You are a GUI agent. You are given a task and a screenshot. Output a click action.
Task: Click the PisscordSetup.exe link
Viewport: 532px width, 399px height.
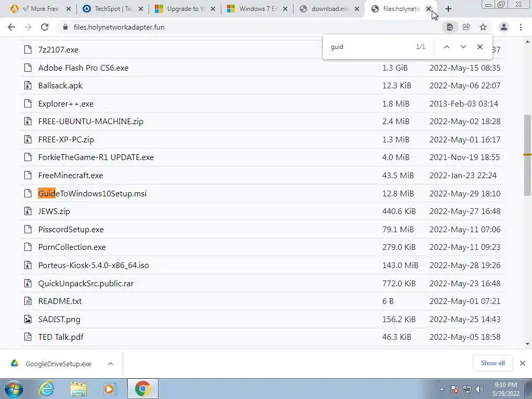[71, 229]
